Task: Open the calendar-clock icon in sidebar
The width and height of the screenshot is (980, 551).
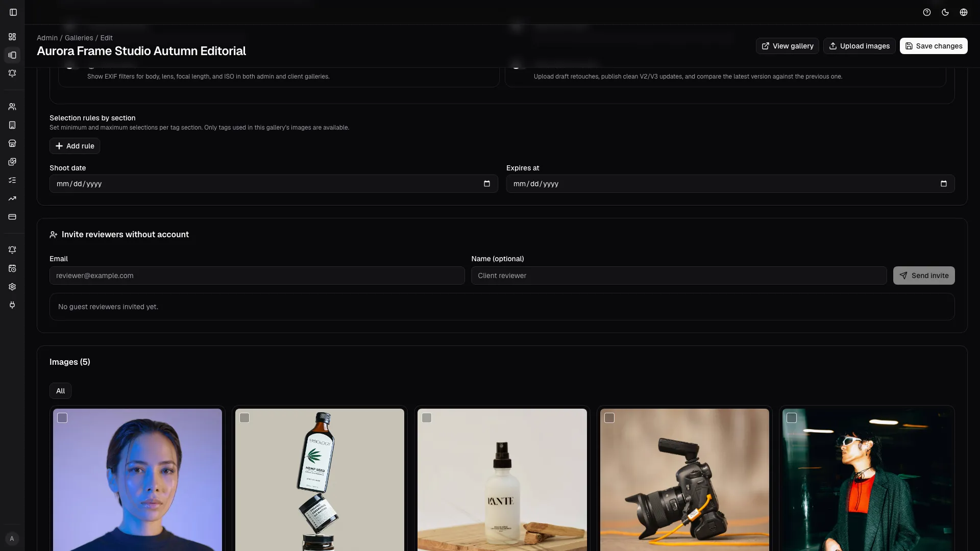Action: [x=12, y=268]
